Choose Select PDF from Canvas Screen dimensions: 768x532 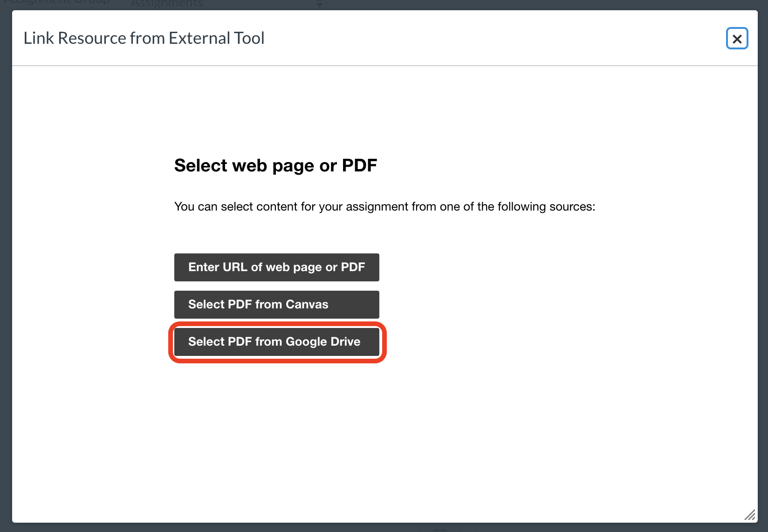(276, 305)
